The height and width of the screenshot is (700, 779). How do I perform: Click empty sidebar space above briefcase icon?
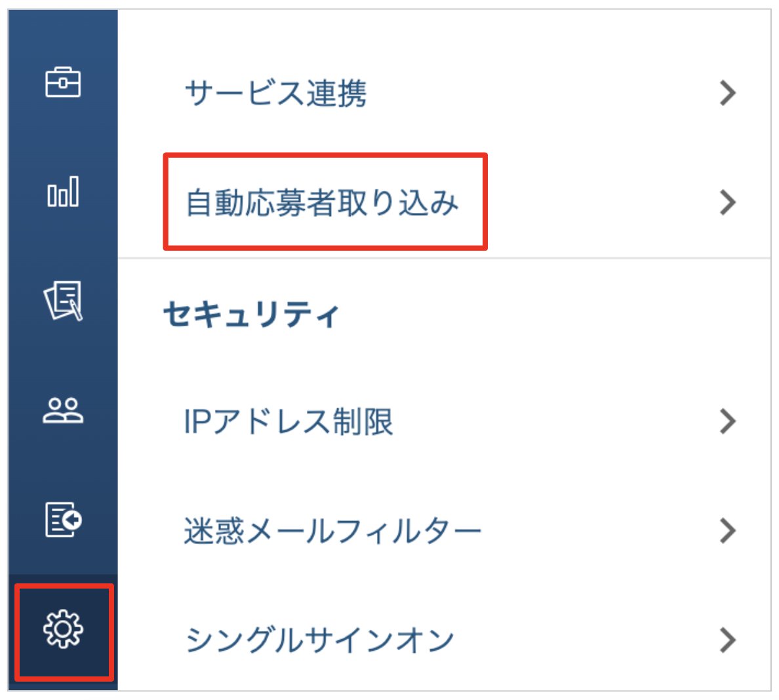tap(62, 36)
